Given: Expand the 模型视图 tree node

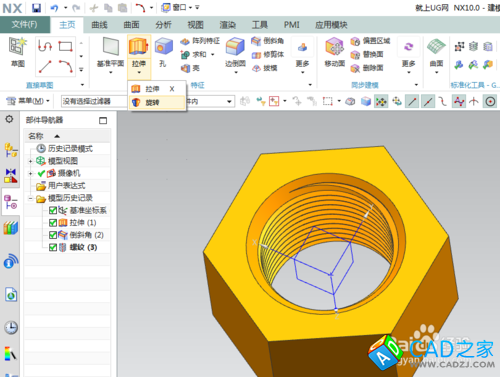Looking at the screenshot, I should pyautogui.click(x=30, y=161).
